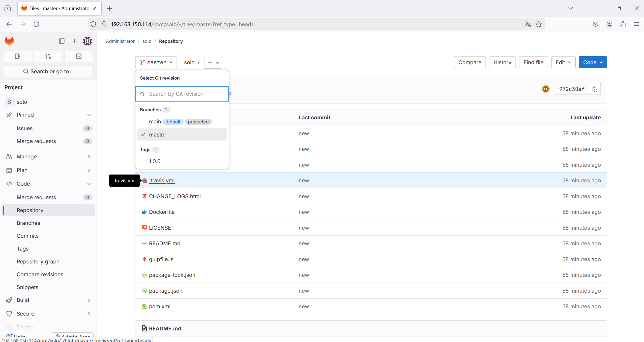Open Commits in the sidebar
The height and width of the screenshot is (342, 644).
tap(48, 236)
